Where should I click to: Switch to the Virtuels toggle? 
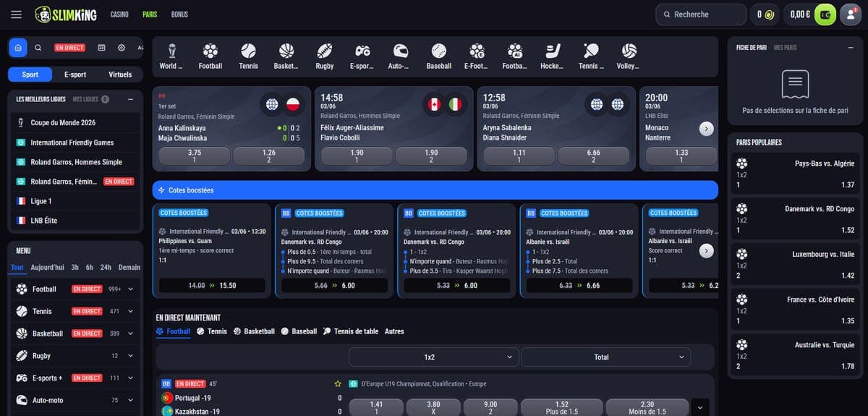click(x=120, y=75)
